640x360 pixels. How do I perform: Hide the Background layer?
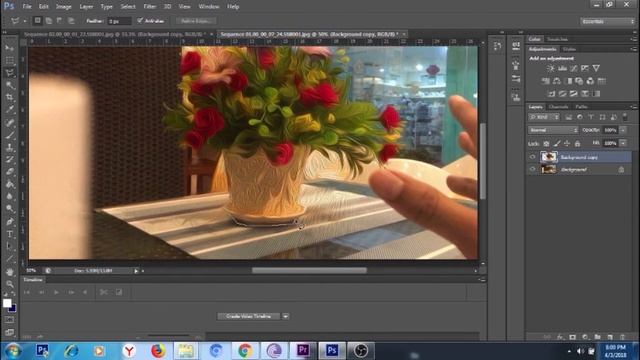532,169
